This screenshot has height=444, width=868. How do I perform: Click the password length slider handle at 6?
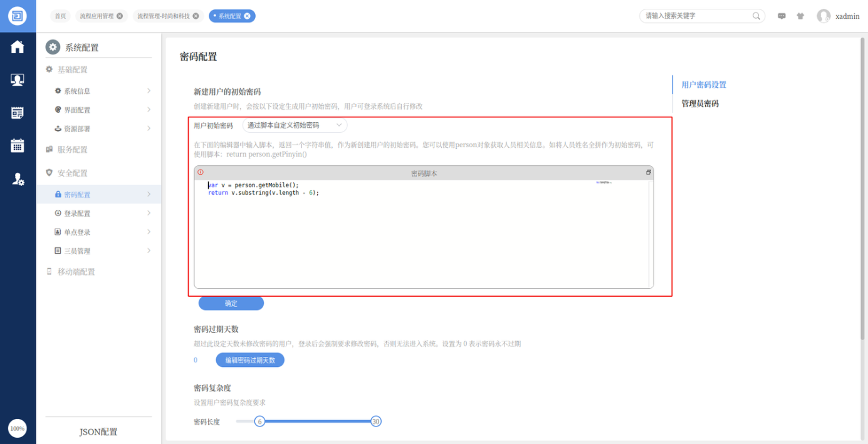tap(259, 421)
